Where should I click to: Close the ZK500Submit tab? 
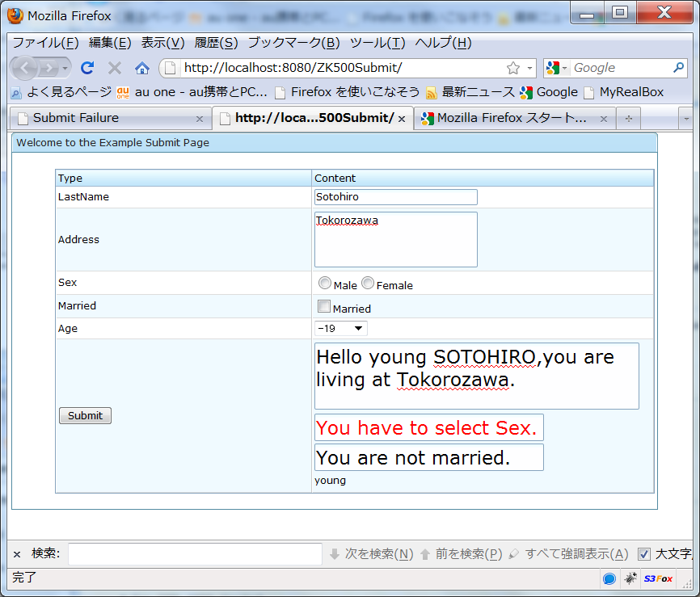(402, 119)
